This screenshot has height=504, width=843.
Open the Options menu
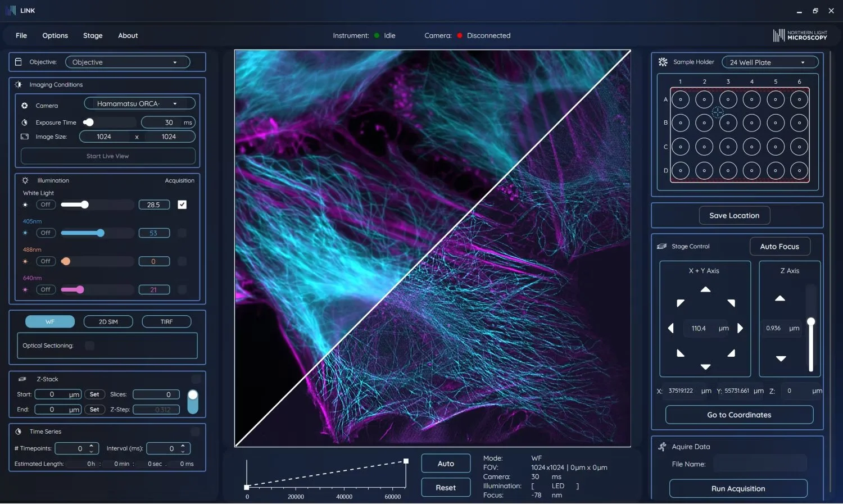tap(55, 35)
